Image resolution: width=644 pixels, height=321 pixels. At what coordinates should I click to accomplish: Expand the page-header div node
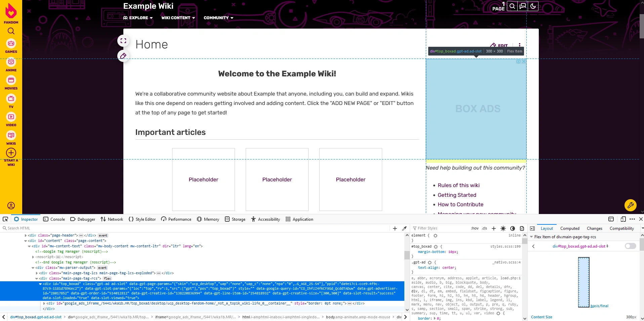(x=26, y=236)
